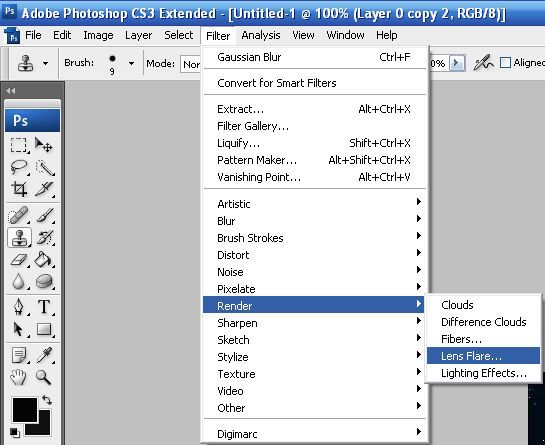Select the Eyedropper tool

click(x=44, y=355)
